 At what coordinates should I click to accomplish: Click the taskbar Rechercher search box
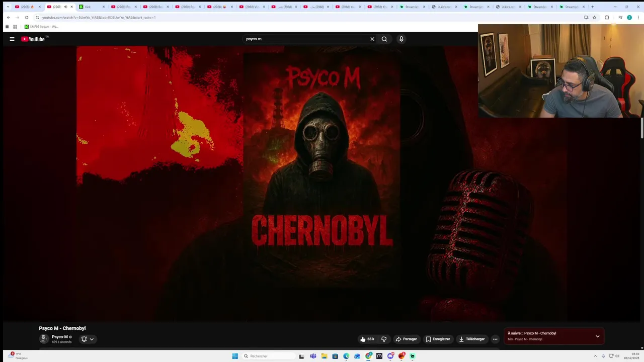268,356
